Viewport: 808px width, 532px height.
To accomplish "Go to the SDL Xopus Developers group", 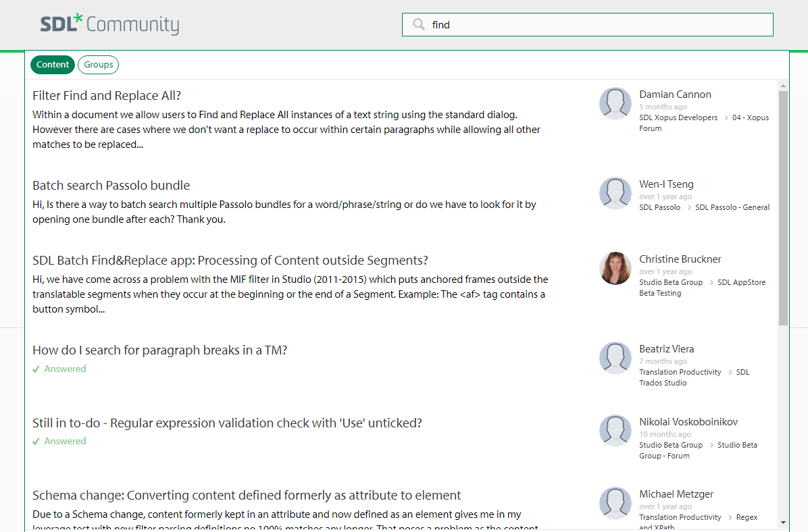I will tap(678, 117).
